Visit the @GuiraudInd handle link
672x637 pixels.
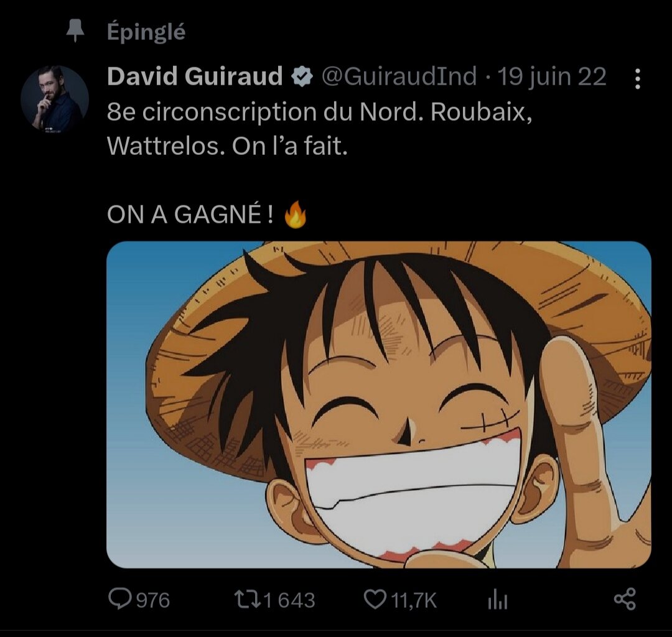399,77
